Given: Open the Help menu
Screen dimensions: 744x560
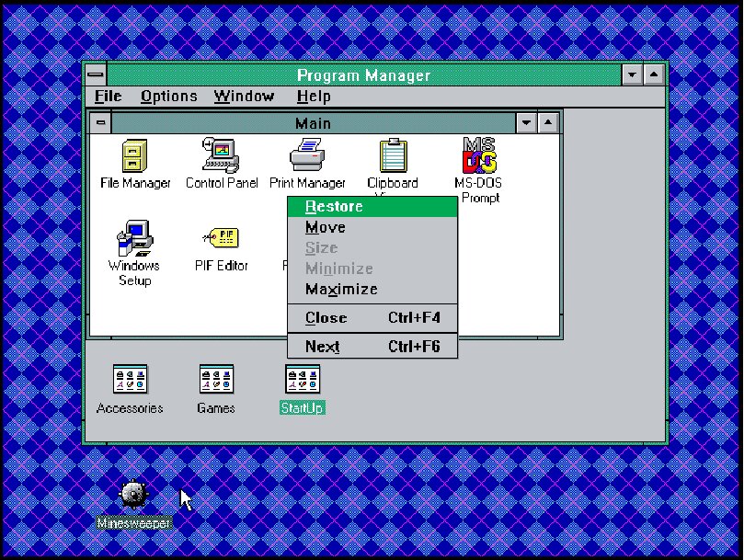Looking at the screenshot, I should click(314, 97).
